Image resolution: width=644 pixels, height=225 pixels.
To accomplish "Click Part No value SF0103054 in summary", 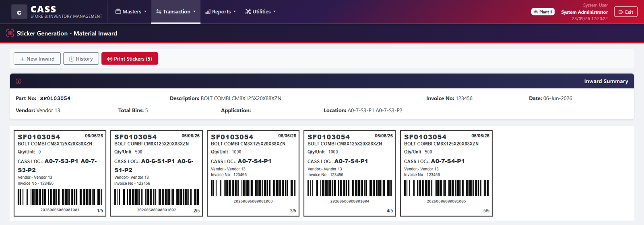I will [x=55, y=98].
